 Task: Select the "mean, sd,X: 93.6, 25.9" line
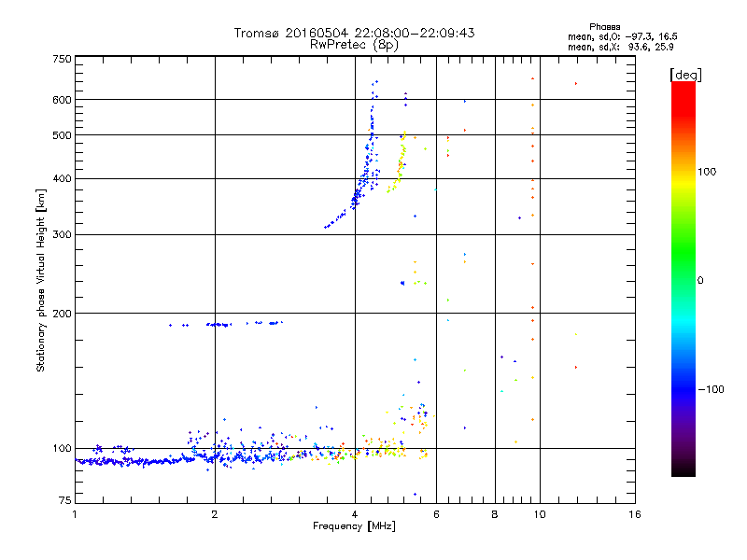[620, 47]
